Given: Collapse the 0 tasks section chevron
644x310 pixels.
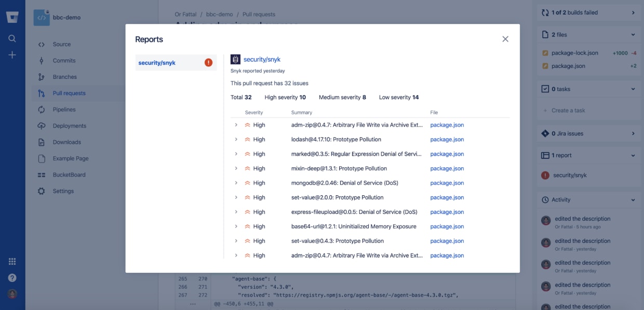Looking at the screenshot, I should tap(633, 89).
